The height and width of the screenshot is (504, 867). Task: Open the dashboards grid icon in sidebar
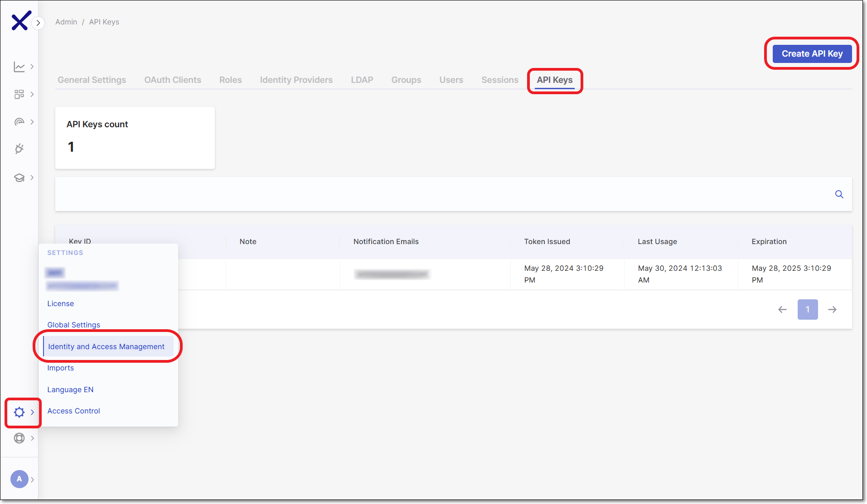[19, 94]
